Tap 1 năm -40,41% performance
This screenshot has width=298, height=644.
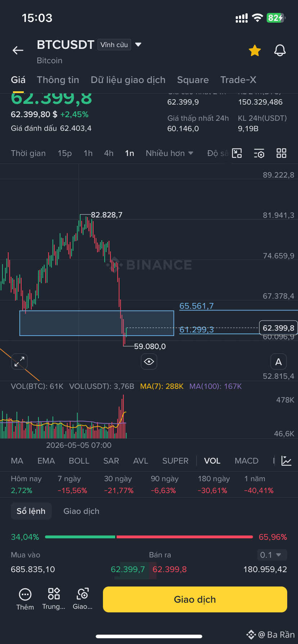click(x=259, y=484)
